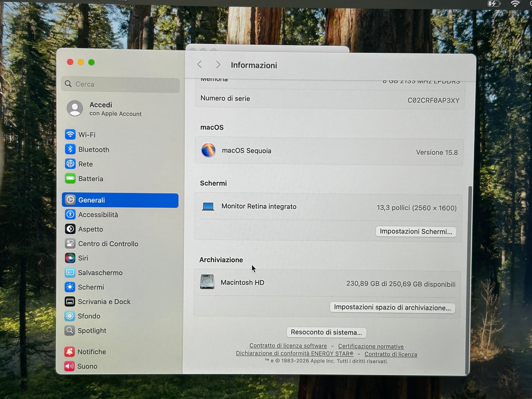Viewport: 532px width, 399px height.
Task: Click the serial number C02CRF0AP3XY
Action: 433,101
